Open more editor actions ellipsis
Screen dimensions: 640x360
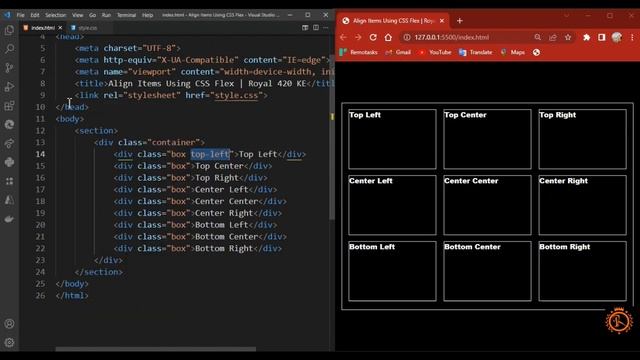pyautogui.click(x=326, y=27)
